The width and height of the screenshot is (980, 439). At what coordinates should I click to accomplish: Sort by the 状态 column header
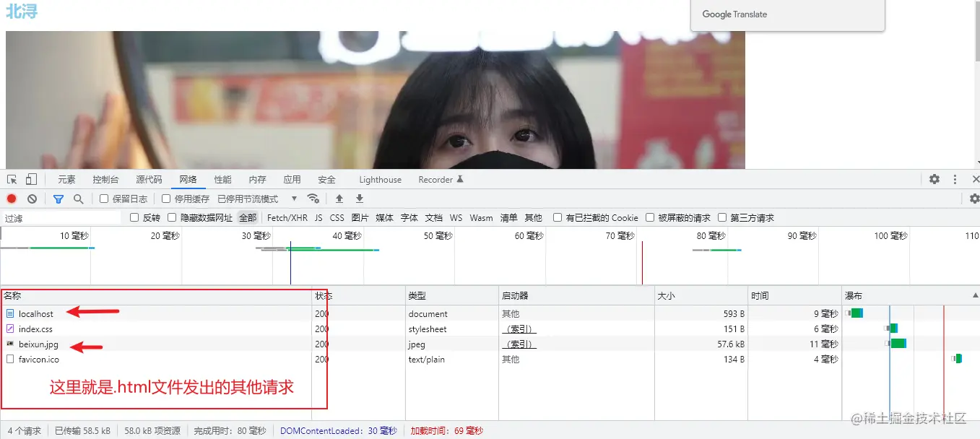(x=358, y=295)
